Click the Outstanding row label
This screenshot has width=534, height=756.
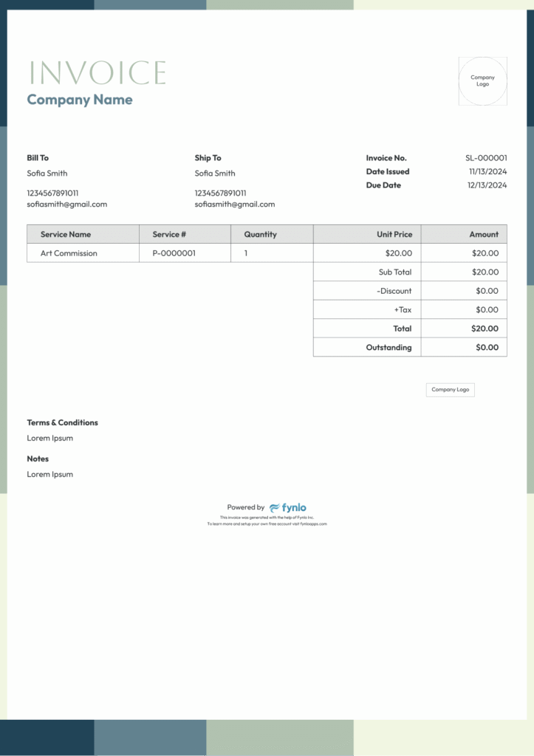point(388,348)
